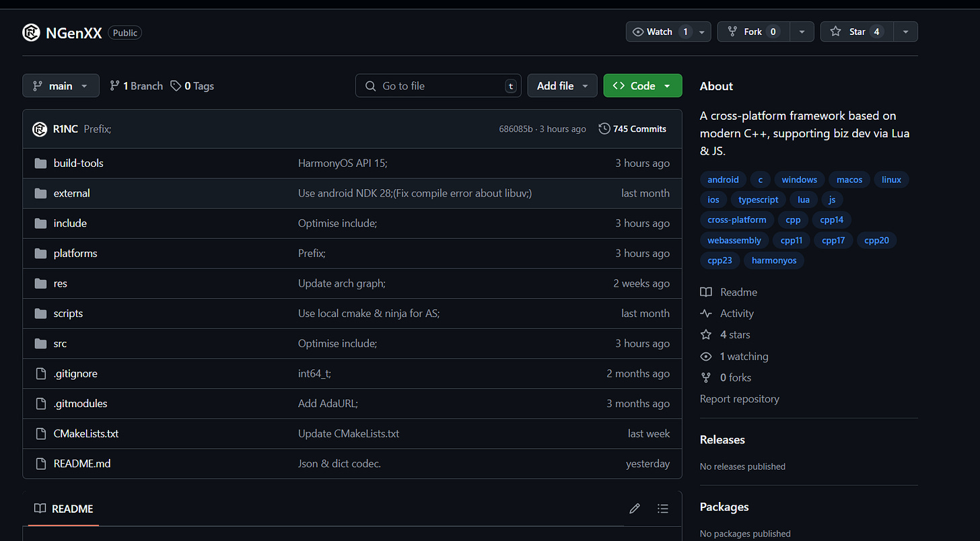Click the scripts folder icon

point(40,314)
